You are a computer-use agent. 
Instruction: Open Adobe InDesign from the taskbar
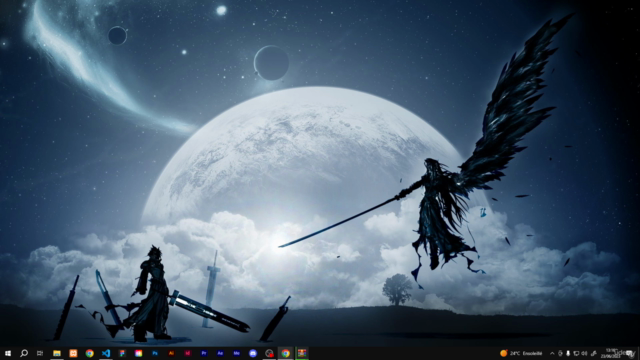pos(187,353)
